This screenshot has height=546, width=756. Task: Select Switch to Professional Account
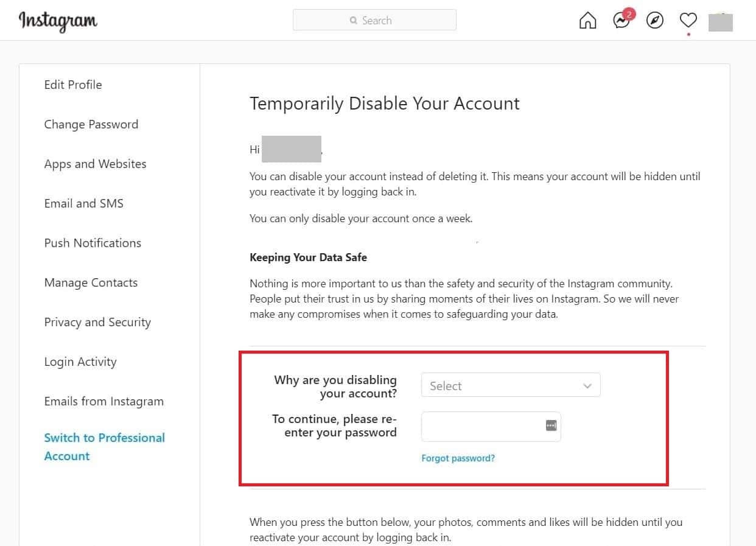[104, 446]
